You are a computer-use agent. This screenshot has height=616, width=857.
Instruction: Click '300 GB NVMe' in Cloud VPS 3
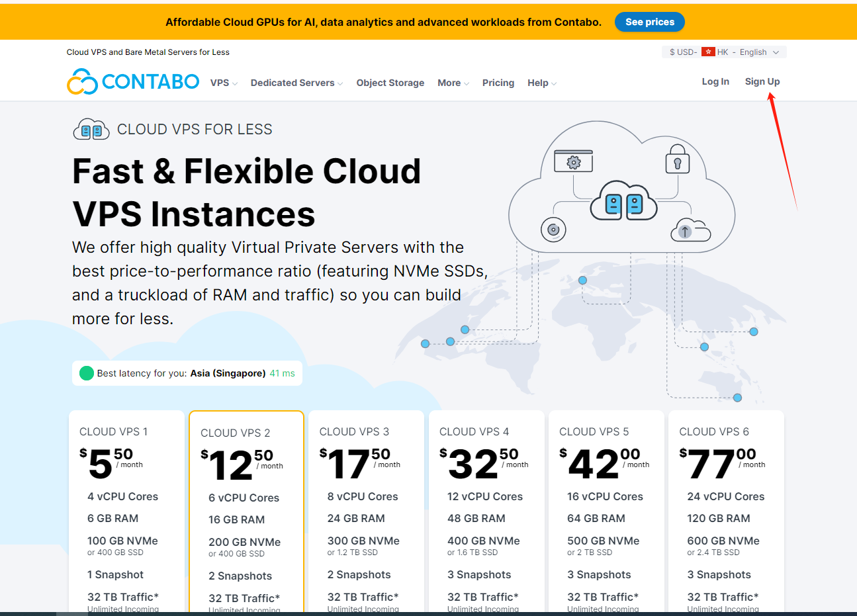[x=363, y=541]
